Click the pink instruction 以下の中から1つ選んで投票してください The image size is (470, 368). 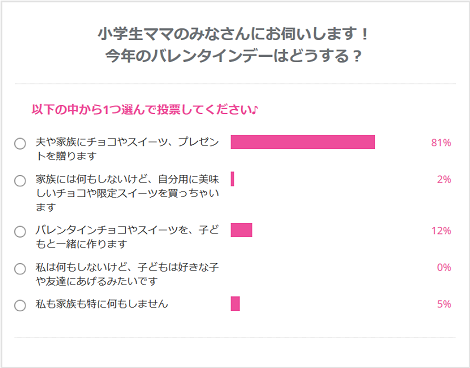tap(145, 109)
